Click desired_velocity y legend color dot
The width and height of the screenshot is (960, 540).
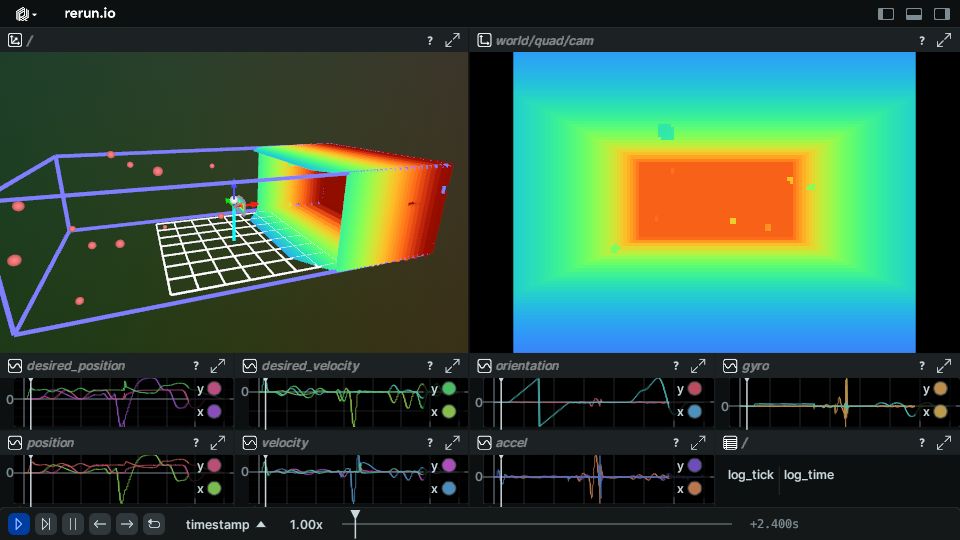click(449, 389)
